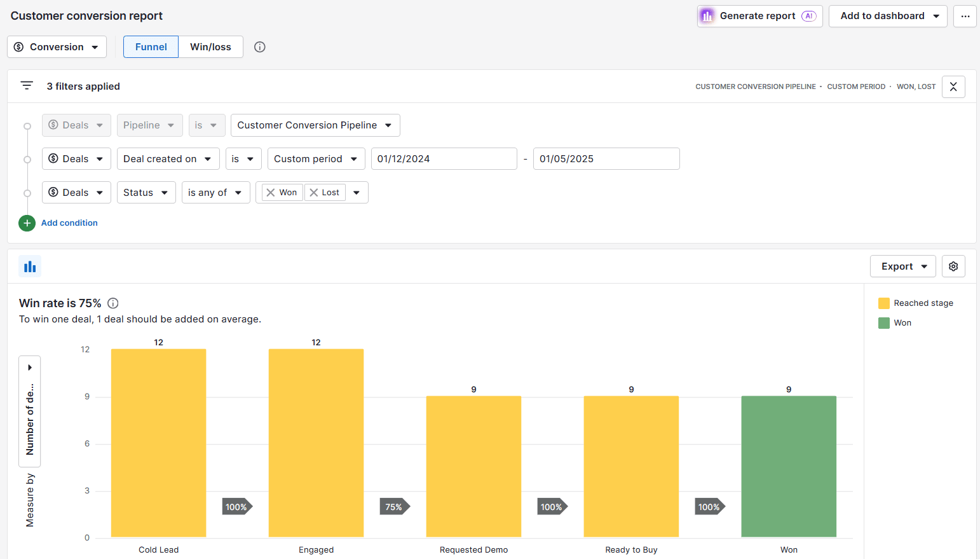Click the info icon next to Win rate
The image size is (980, 559).
(x=112, y=303)
